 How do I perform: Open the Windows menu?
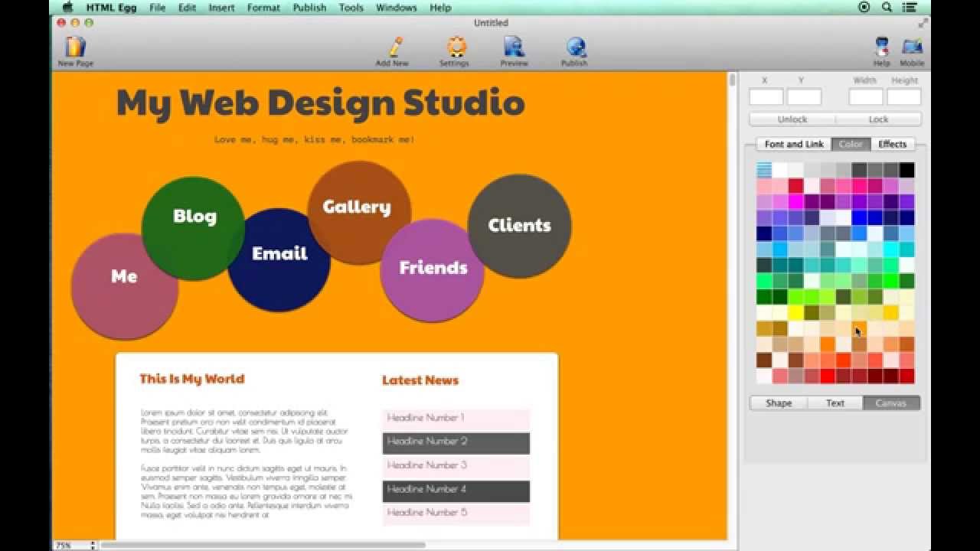click(x=396, y=7)
